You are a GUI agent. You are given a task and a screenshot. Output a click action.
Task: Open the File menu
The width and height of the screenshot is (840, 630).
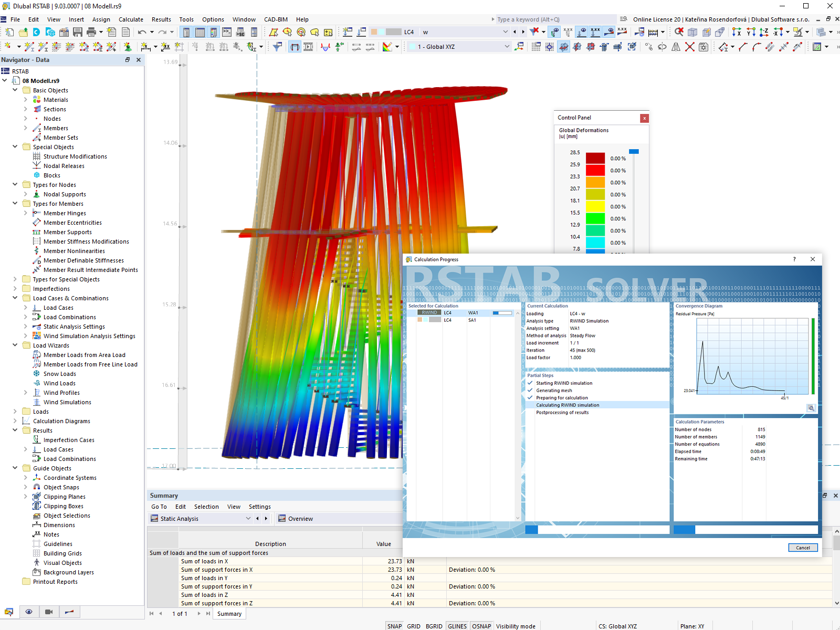click(x=15, y=19)
